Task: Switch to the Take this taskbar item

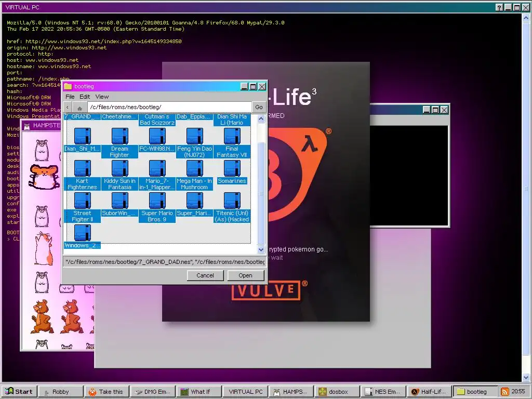Action: pos(107,392)
